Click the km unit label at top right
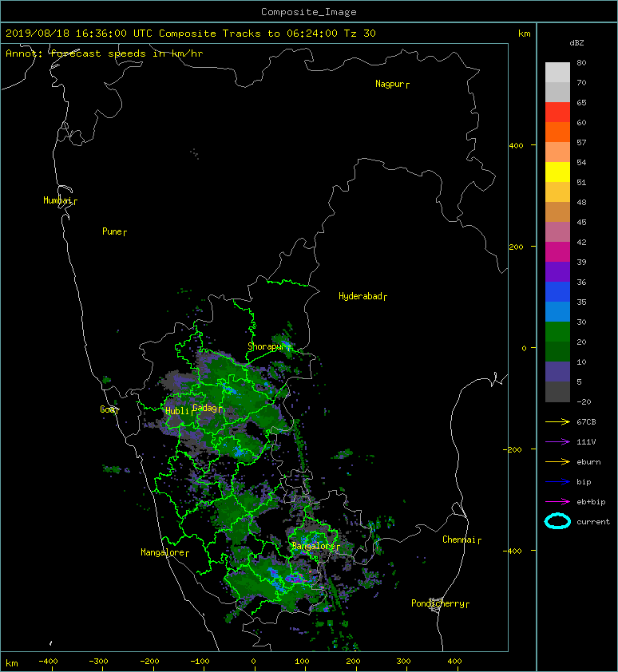The image size is (618, 672). coord(524,34)
